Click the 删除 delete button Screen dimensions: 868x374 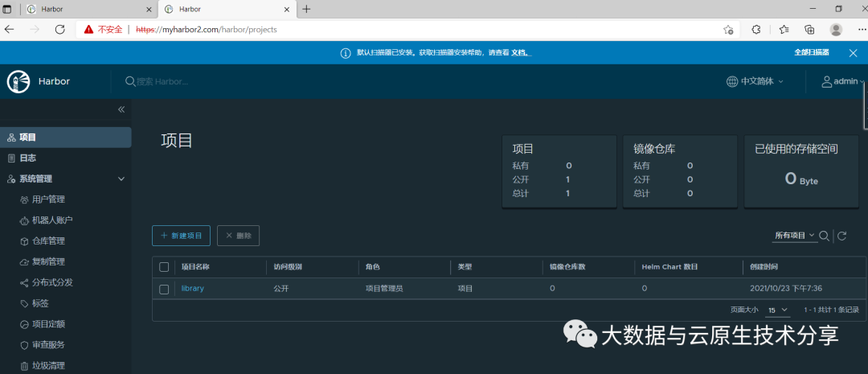coord(238,236)
